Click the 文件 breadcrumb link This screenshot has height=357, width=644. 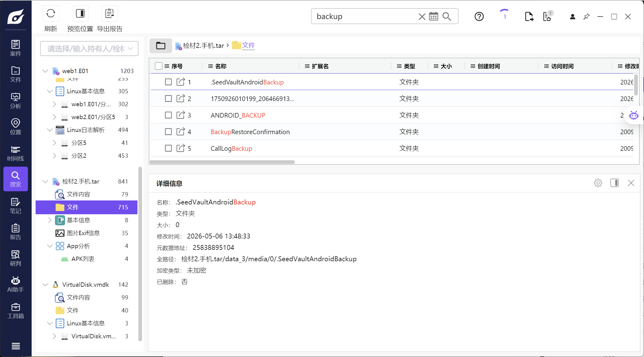pyautogui.click(x=248, y=45)
